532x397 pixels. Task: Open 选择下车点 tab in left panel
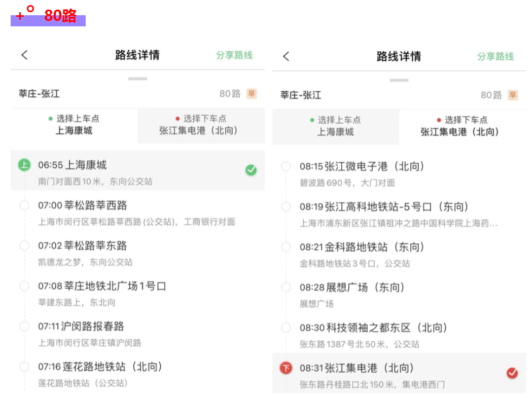201,125
